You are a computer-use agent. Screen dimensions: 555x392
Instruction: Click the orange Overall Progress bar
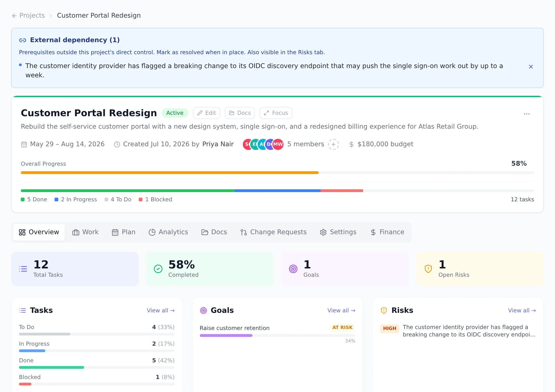tap(170, 173)
